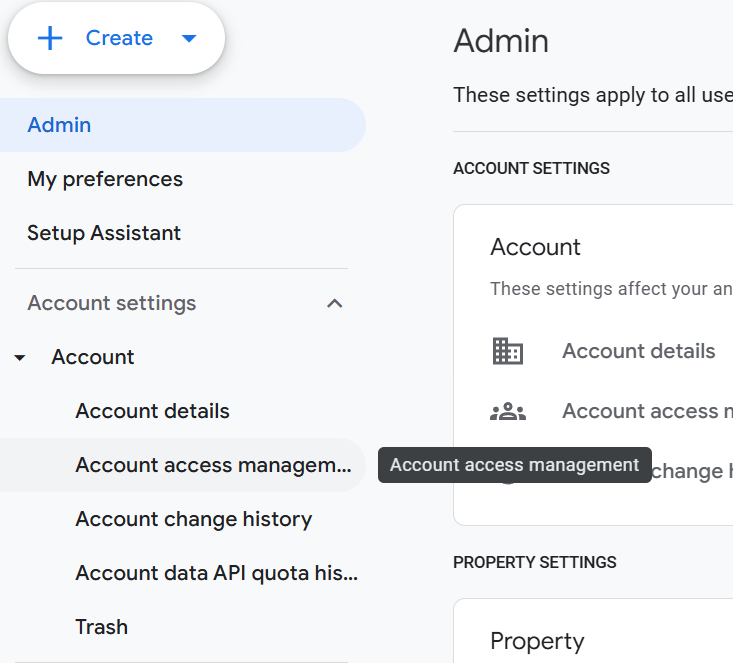The image size is (733, 663).
Task: Select Admin in the left navigation
Action: pos(59,125)
